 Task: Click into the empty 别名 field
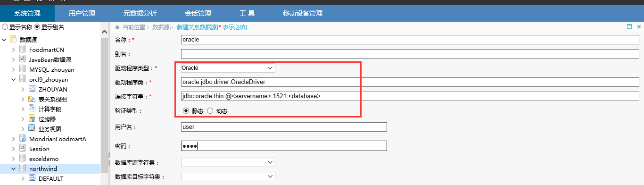tap(410, 54)
